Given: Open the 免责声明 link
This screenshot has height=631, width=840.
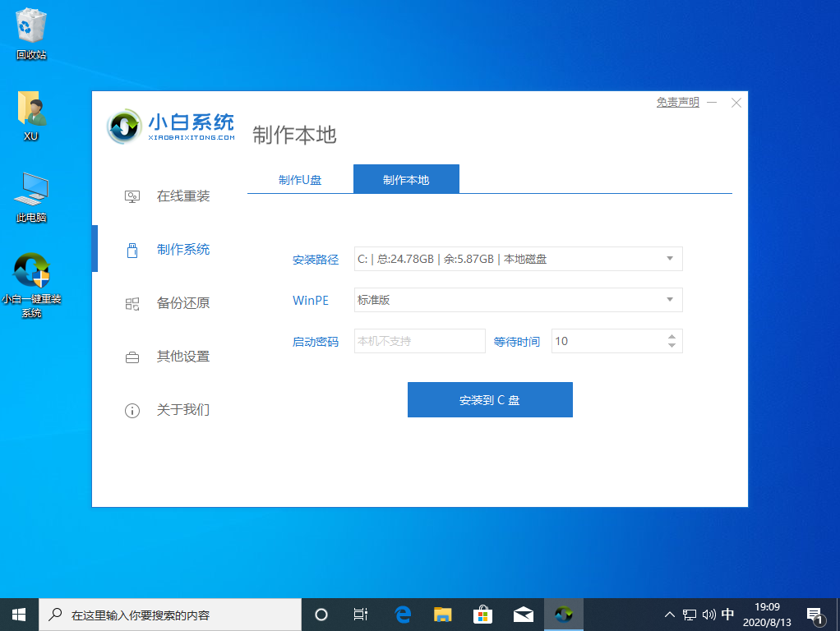Looking at the screenshot, I should (x=677, y=103).
